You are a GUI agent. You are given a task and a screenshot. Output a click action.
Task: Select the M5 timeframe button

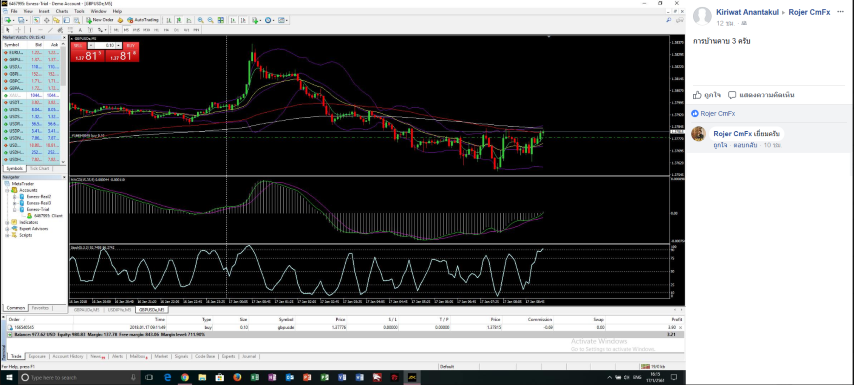(x=126, y=30)
